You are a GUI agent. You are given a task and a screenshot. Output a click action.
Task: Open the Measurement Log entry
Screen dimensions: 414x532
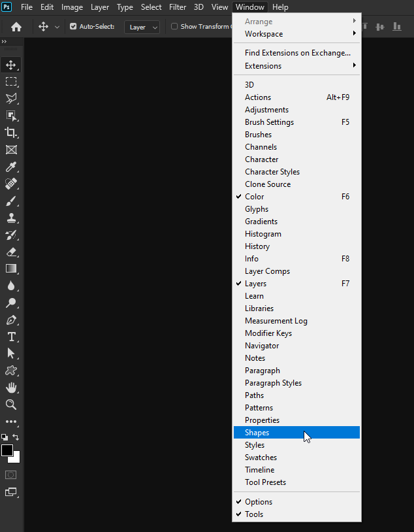click(296, 321)
